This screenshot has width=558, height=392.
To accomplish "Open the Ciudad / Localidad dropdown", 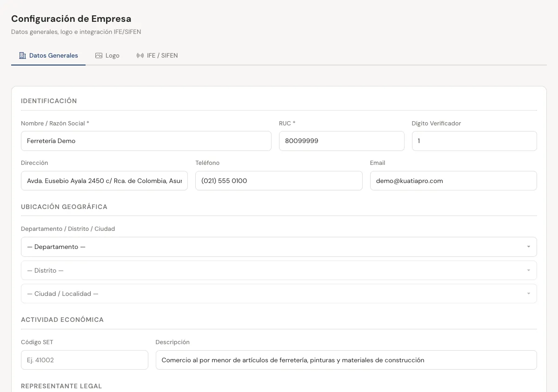I will 279,294.
